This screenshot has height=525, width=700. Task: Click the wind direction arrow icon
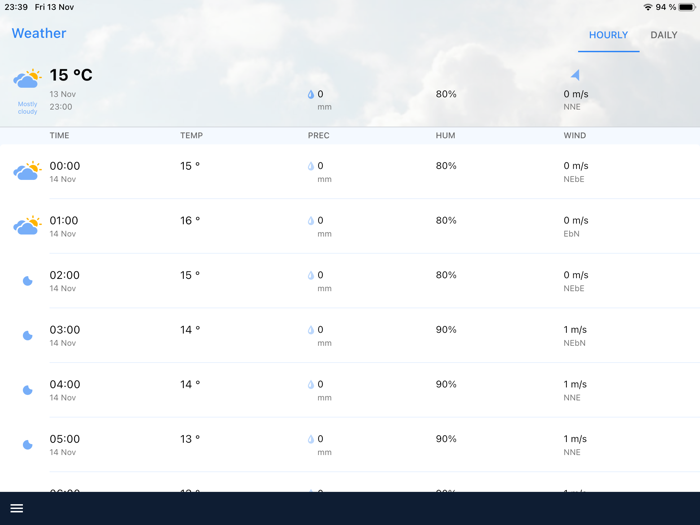(x=575, y=75)
